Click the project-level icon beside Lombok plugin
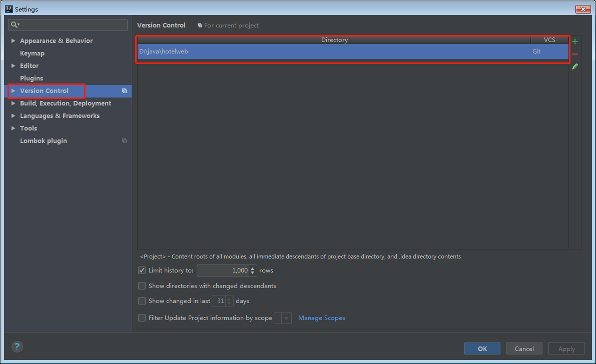This screenshot has width=596, height=364. pyautogui.click(x=124, y=140)
